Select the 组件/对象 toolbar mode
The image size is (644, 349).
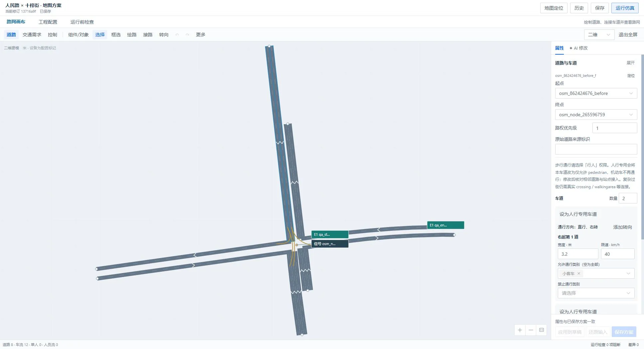(79, 35)
